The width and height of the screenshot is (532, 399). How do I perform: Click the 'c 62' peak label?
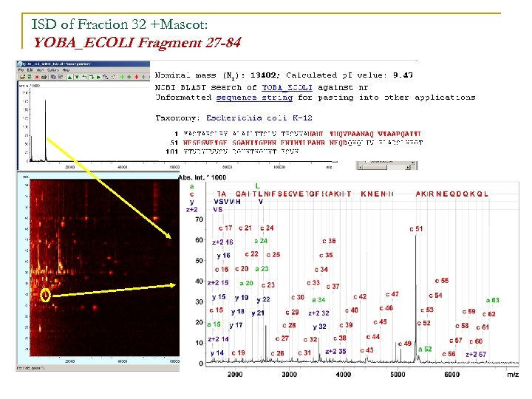(x=489, y=314)
